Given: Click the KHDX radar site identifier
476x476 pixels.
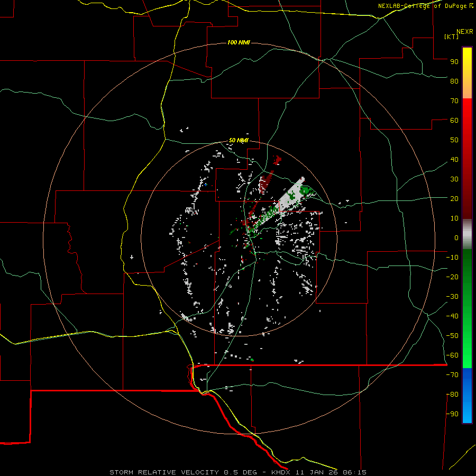Looking at the screenshot, I should [281, 472].
